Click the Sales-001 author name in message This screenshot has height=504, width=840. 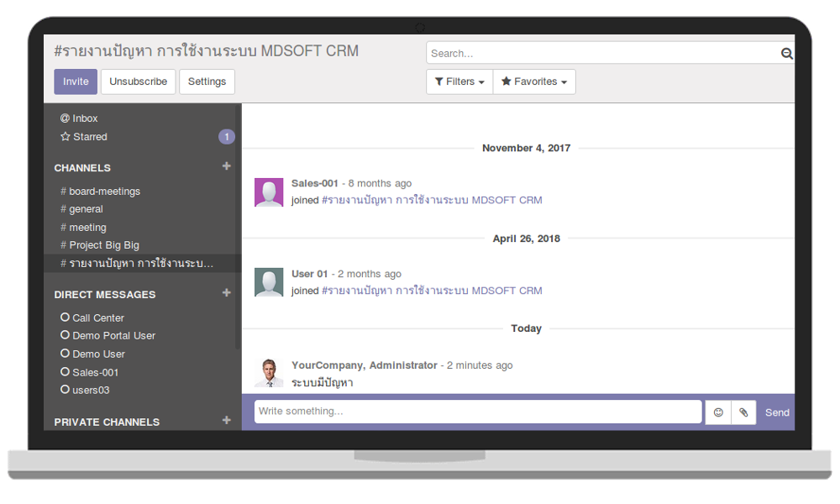point(314,183)
